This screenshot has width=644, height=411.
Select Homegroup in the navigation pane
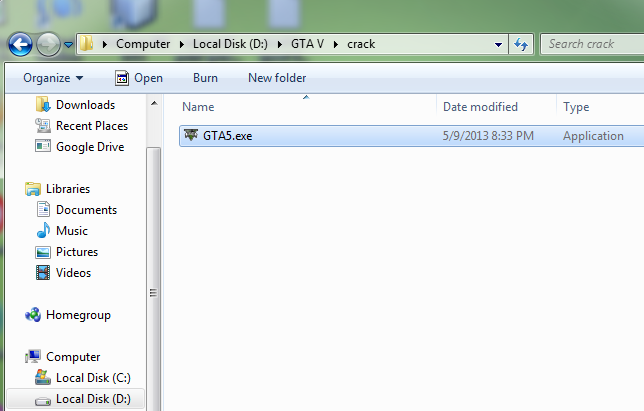[x=78, y=315]
